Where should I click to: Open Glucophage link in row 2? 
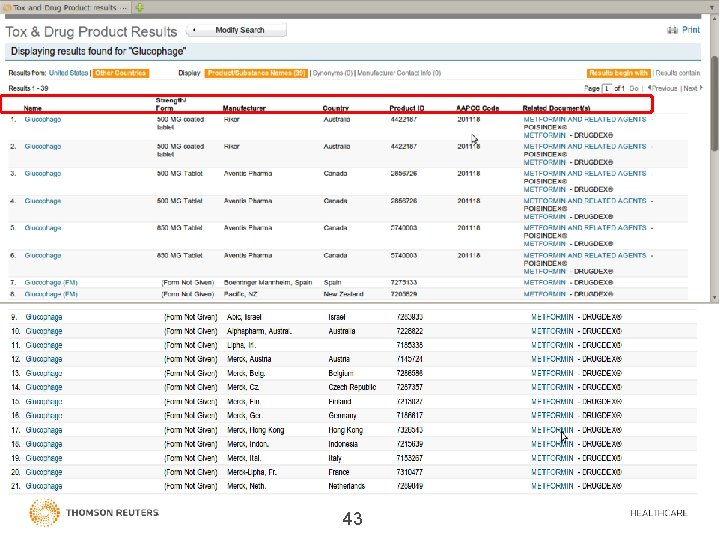click(43, 146)
